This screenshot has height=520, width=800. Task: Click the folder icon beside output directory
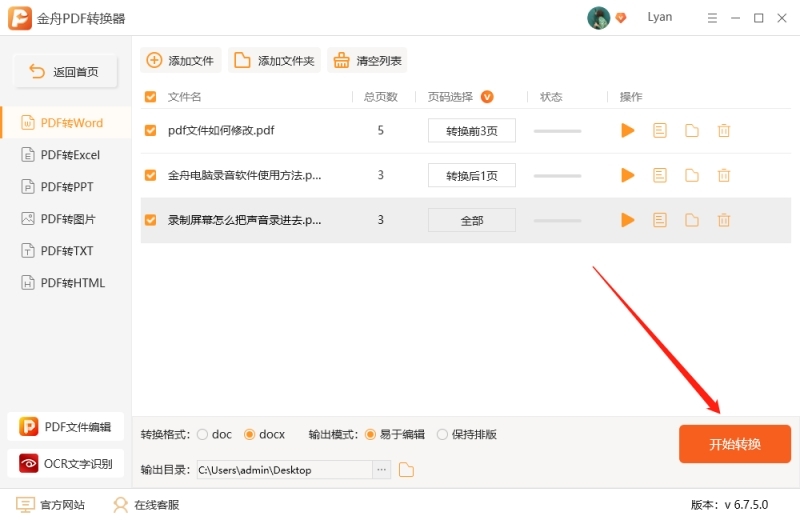click(x=406, y=470)
